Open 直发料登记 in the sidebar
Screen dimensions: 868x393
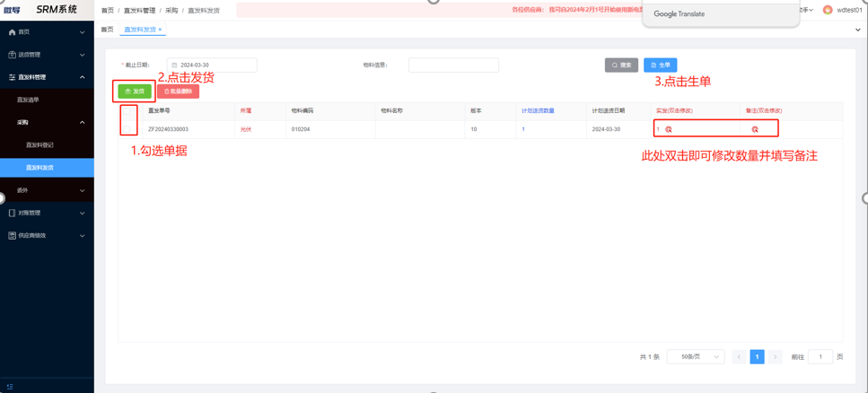tap(39, 144)
